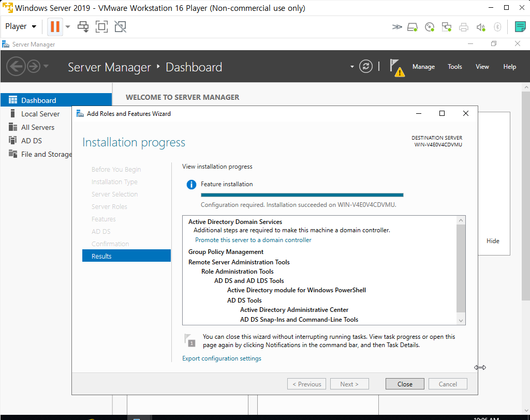This screenshot has width=530, height=420.
Task: Click the Unity mode icon in VMware toolbar
Action: (120, 27)
